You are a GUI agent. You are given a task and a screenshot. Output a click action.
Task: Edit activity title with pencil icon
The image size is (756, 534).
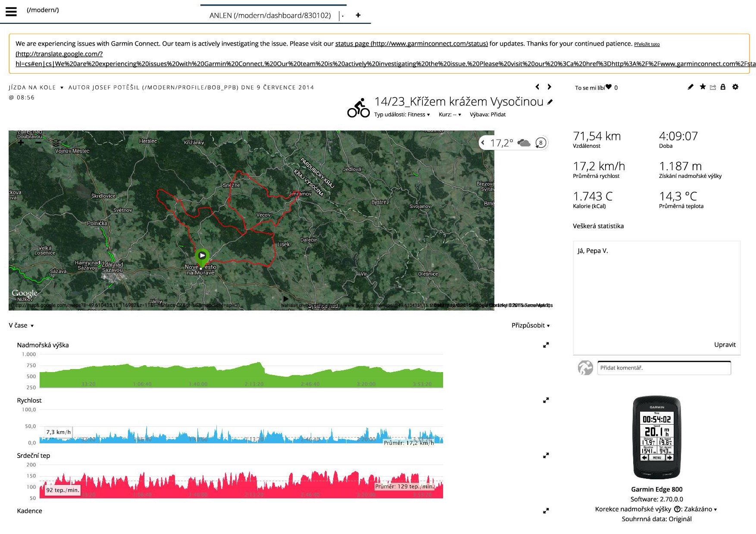click(x=550, y=102)
